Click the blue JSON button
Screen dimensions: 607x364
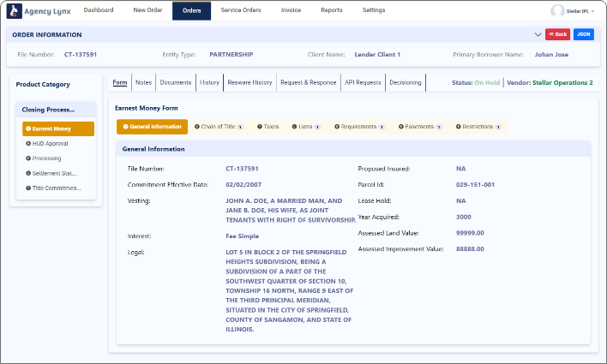[584, 34]
